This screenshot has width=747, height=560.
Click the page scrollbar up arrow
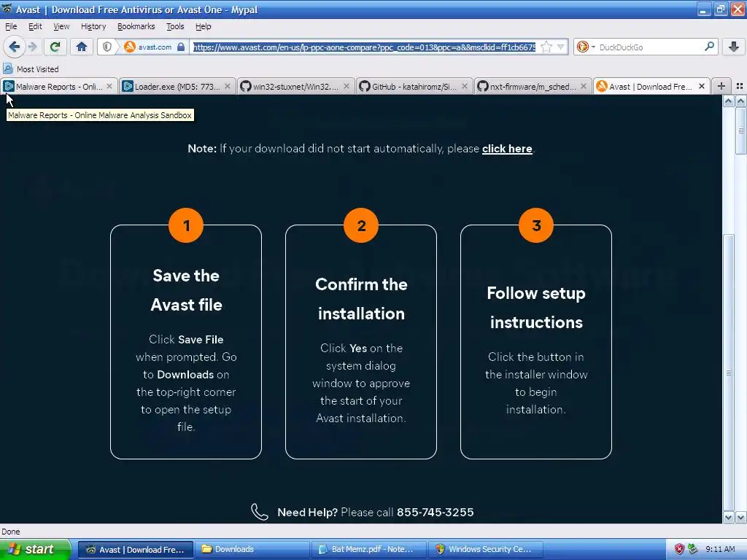pos(729,101)
